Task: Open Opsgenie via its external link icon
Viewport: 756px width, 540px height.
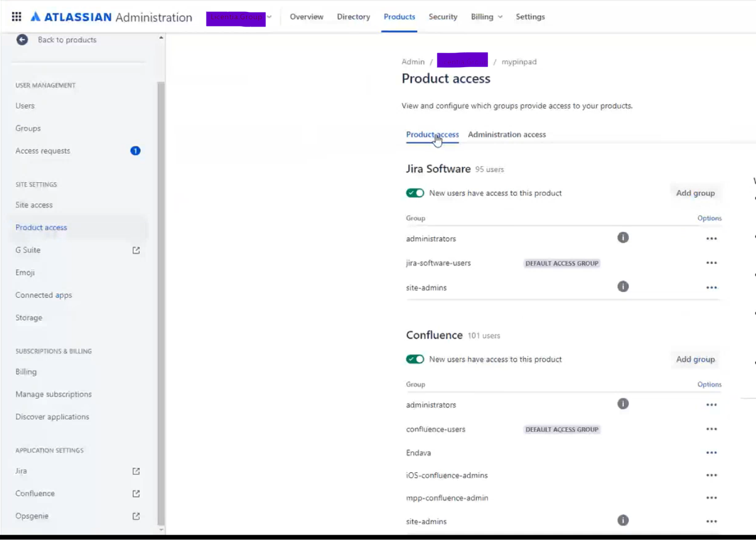Action: 135,516
